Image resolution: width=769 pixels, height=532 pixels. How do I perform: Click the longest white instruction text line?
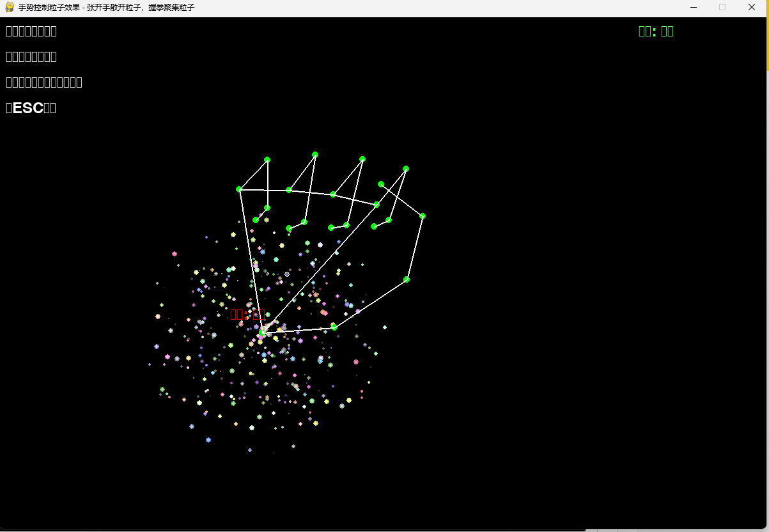[x=43, y=82]
